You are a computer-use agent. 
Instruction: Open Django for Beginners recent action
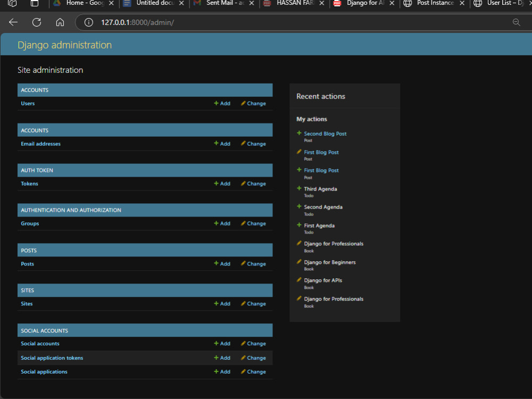tap(330, 262)
